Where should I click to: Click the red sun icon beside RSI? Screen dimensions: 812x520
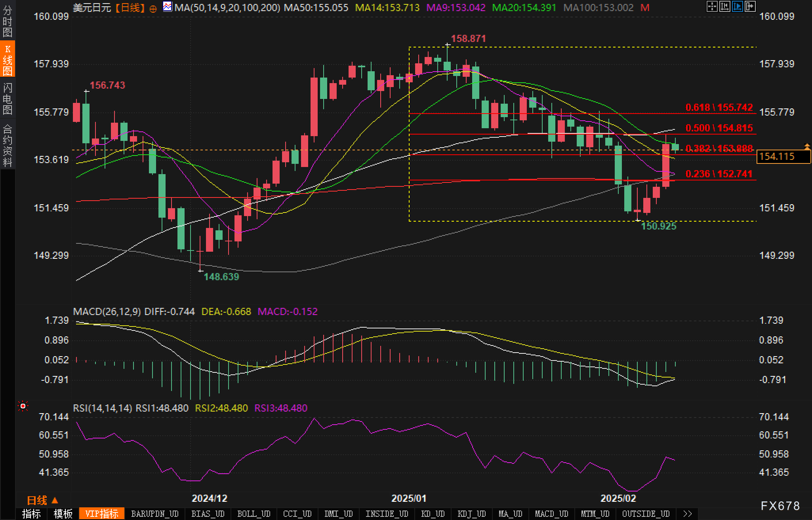pyautogui.click(x=23, y=406)
